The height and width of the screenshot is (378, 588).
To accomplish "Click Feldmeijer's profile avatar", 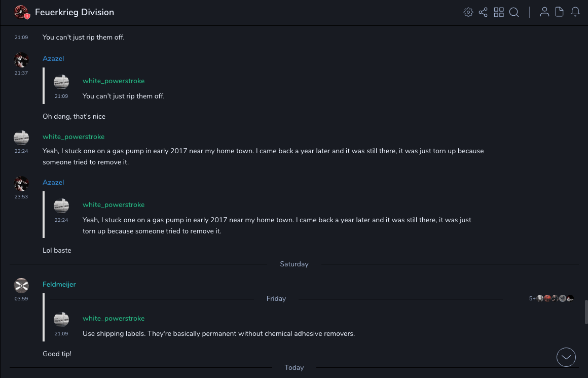I will coord(21,286).
